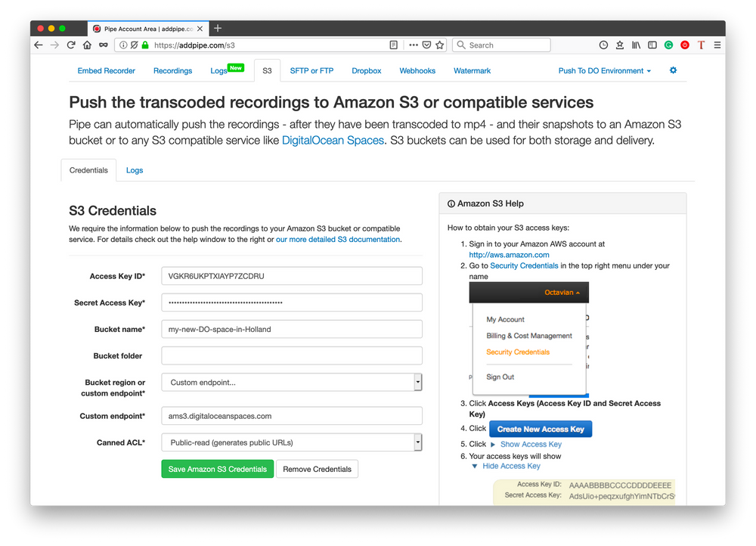The image size is (756, 546).
Task: Toggle reader view icon in address bar
Action: click(394, 45)
